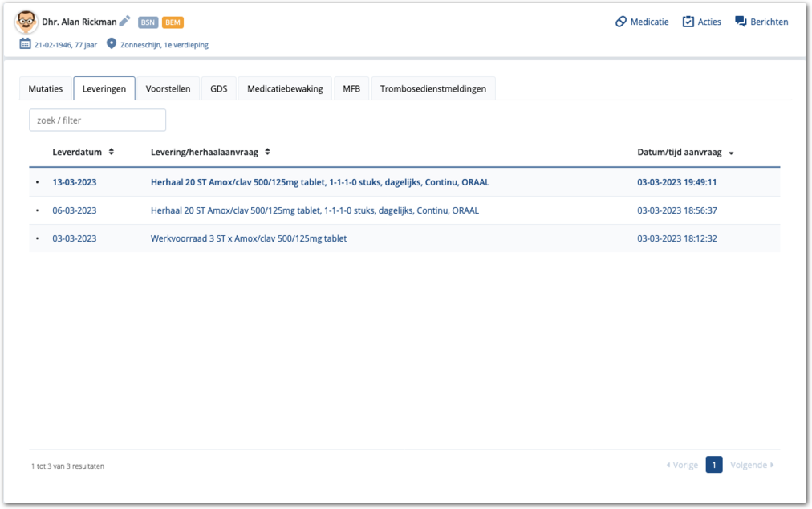This screenshot has width=812, height=509.
Task: Click the patient avatar picture
Action: [26, 22]
